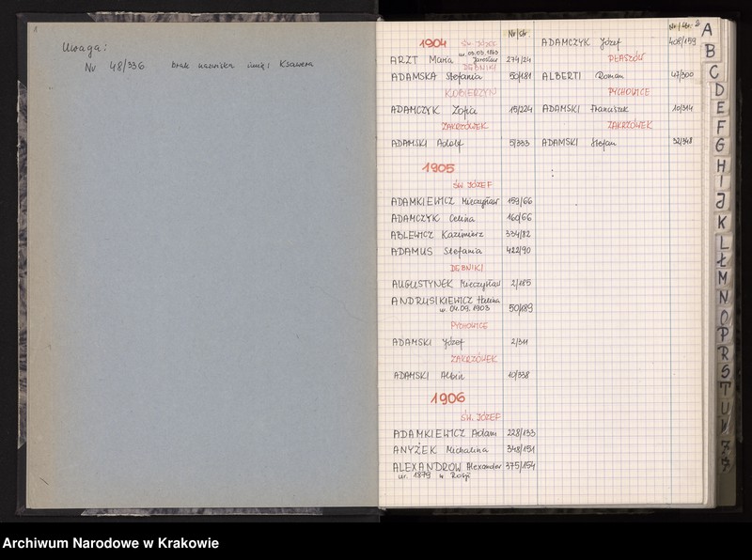Select the entry ANYŻEK Michalina
Viewport: 752px width, 560px height.
440,450
